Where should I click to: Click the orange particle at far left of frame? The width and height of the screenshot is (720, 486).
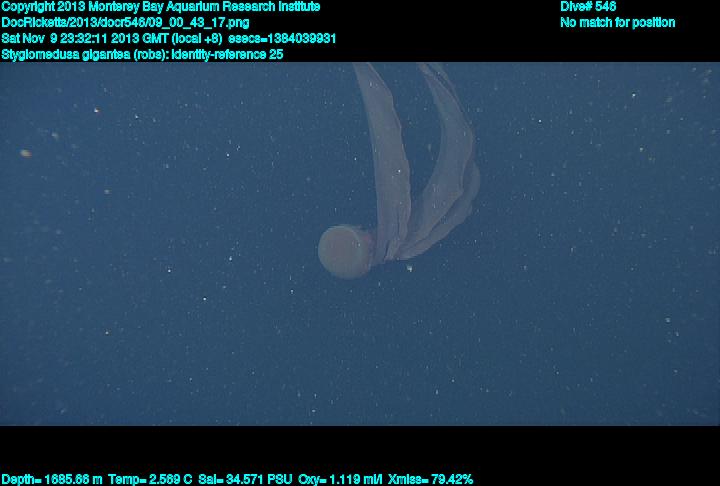[25, 153]
